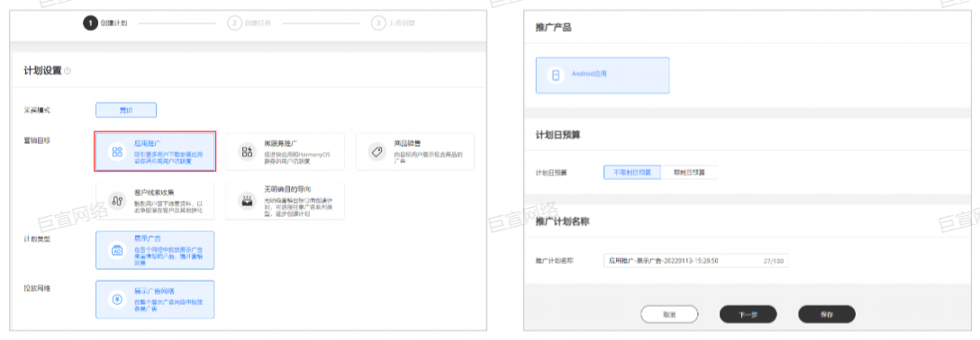This screenshot has height=340, width=980.
Task: Click the 展示广告 AD icon
Action: pos(117,250)
